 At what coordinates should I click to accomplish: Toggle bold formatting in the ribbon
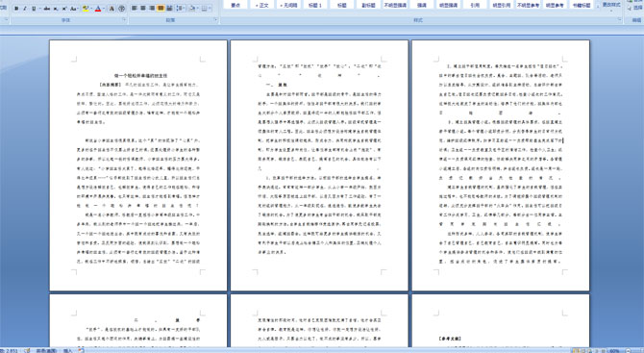pyautogui.click(x=16, y=9)
